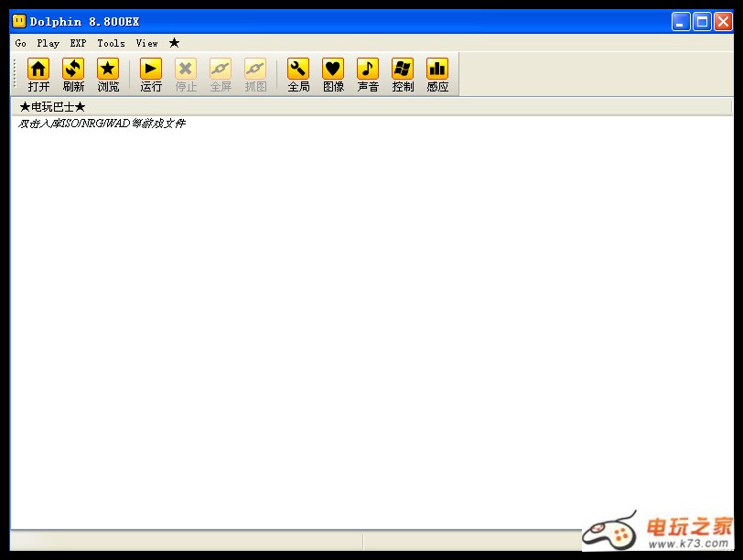Open the Go menu
The image size is (743, 560).
(x=20, y=43)
